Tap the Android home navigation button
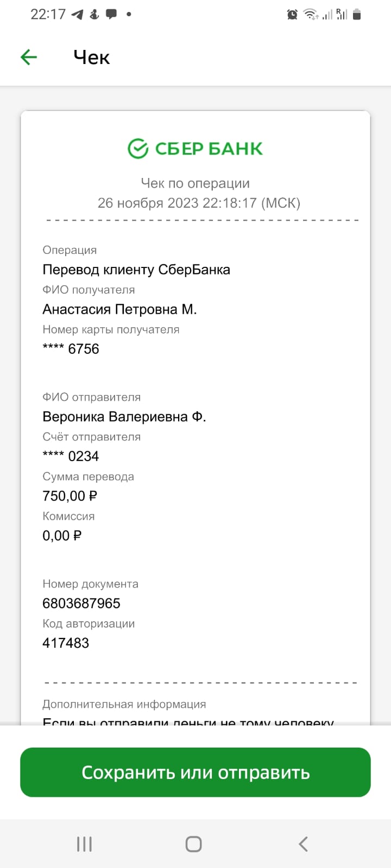 click(x=194, y=844)
